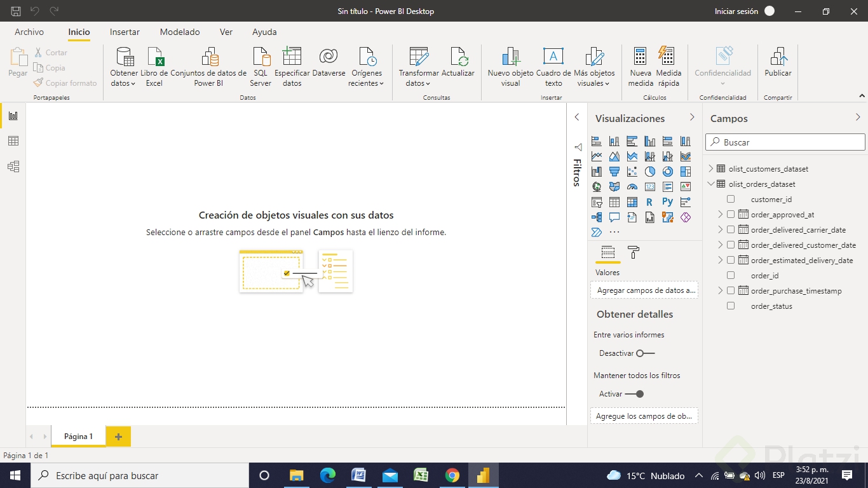Insert a Cuadro de texto
Viewport: 868px width, 488px height.
pyautogui.click(x=553, y=67)
